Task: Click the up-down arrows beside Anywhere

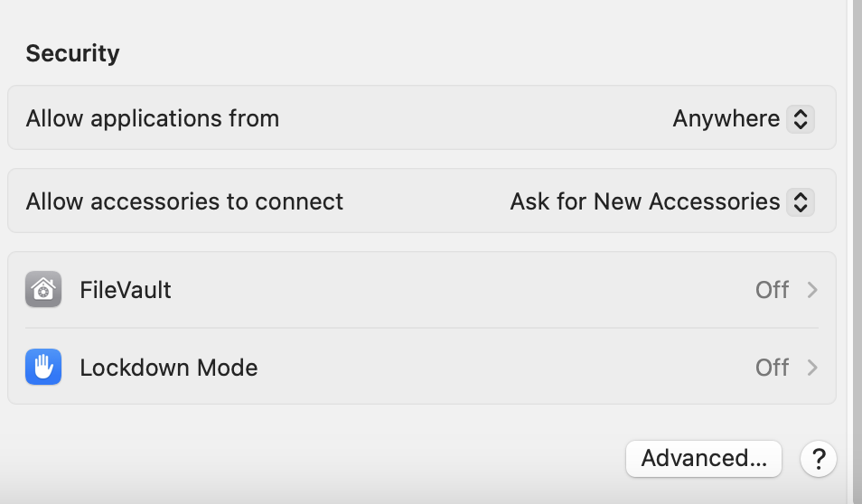Action: [801, 119]
